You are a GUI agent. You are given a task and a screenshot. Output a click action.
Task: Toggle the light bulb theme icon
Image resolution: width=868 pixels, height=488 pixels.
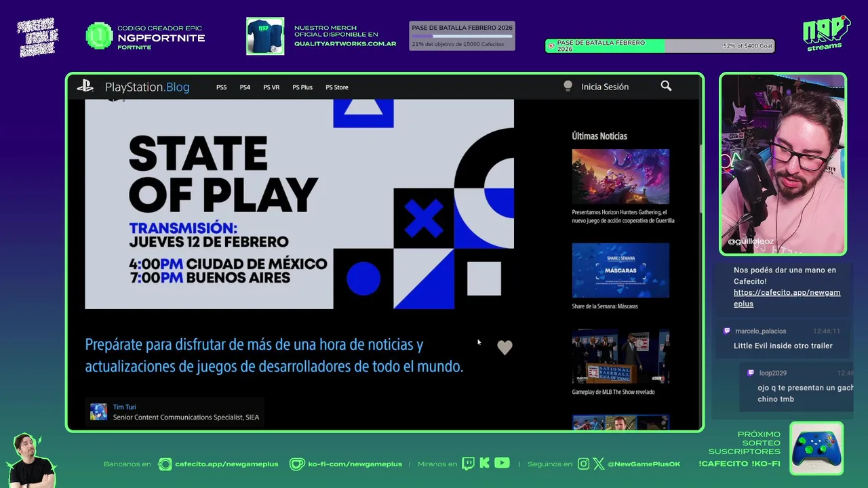click(x=568, y=86)
